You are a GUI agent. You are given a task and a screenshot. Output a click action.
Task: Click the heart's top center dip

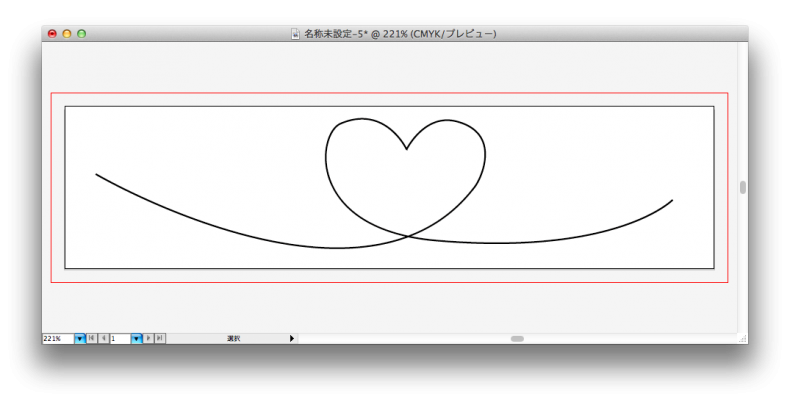(406, 149)
